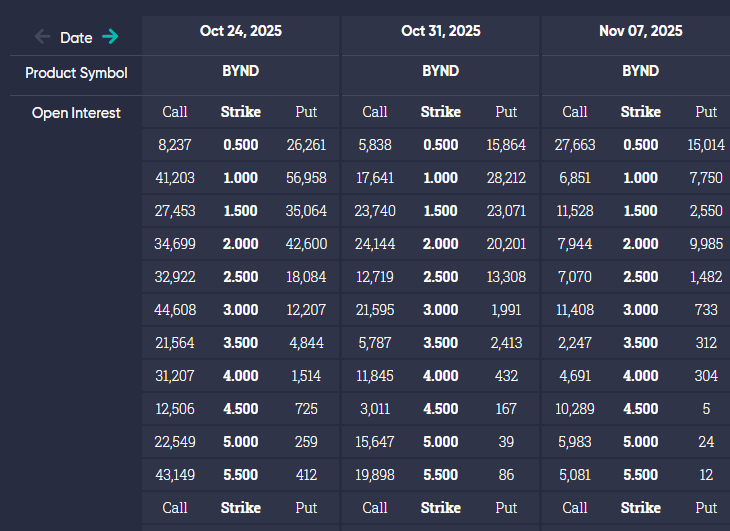The image size is (730, 531).
Task: Select the Oct 24, 2025 date header
Action: click(240, 31)
